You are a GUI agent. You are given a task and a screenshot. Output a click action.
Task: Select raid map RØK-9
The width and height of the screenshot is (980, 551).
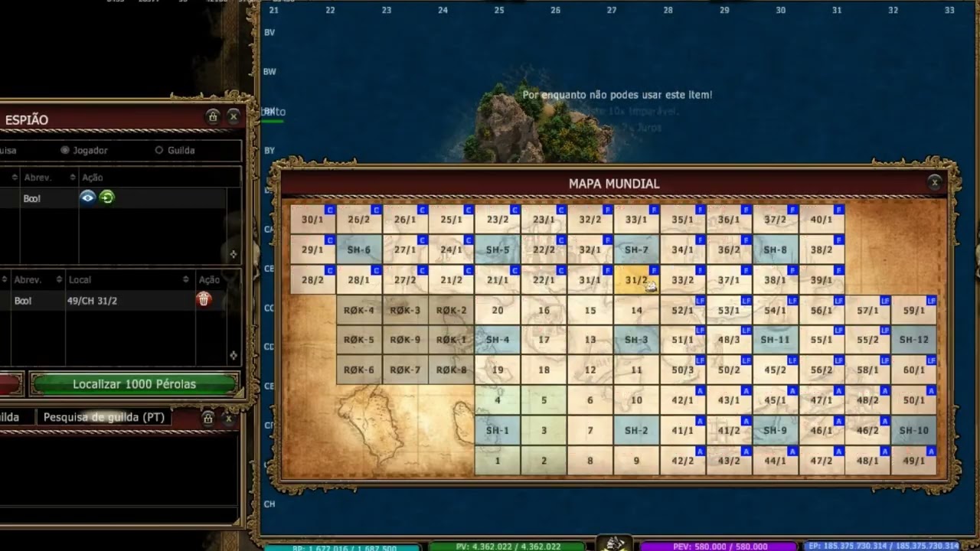405,340
